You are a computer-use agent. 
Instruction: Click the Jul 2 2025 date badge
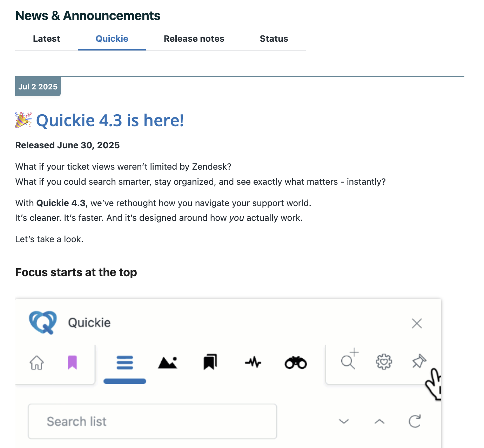38,87
